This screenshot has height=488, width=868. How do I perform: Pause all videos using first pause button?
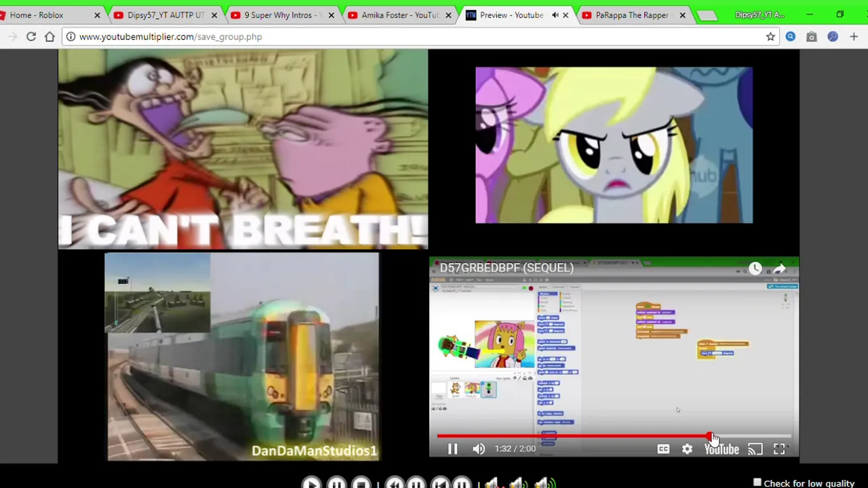(336, 483)
